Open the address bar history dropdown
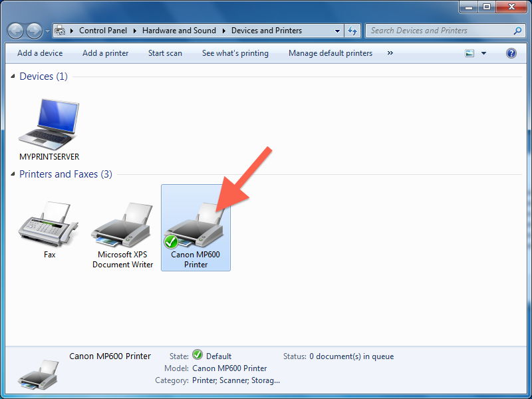The height and width of the screenshot is (399, 532). pyautogui.click(x=337, y=31)
